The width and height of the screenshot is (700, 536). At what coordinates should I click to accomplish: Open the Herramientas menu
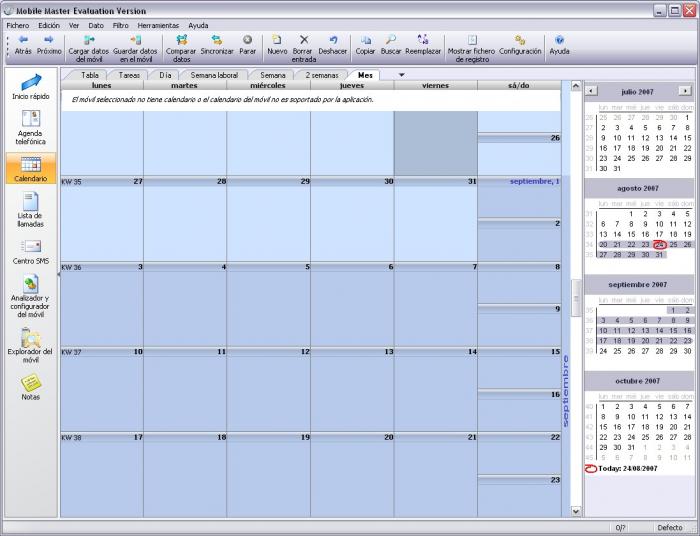[x=158, y=24]
